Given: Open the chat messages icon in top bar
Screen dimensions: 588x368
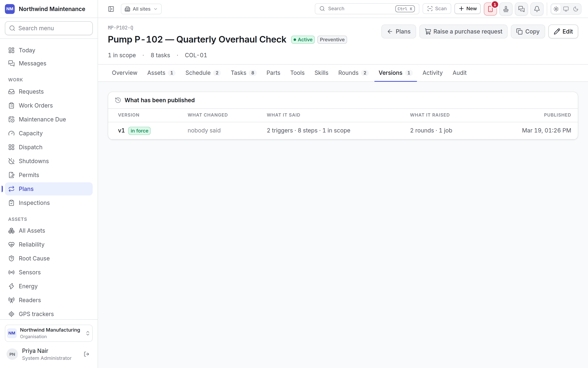Looking at the screenshot, I should pos(521,9).
